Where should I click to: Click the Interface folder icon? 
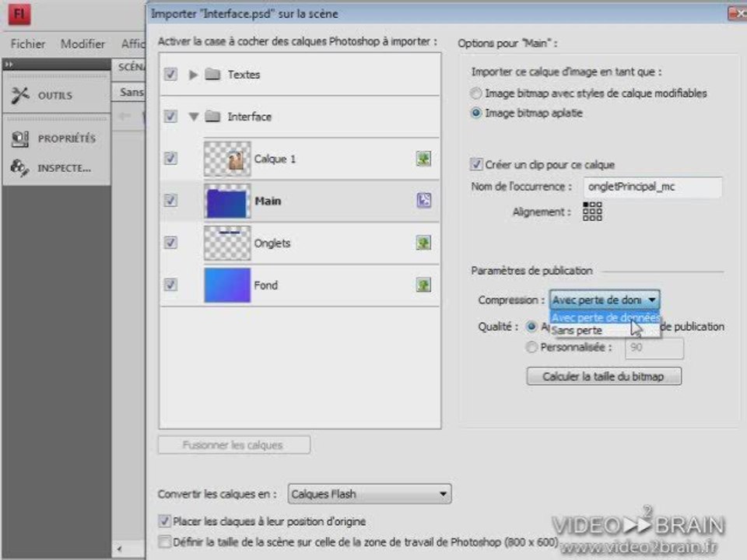[212, 116]
